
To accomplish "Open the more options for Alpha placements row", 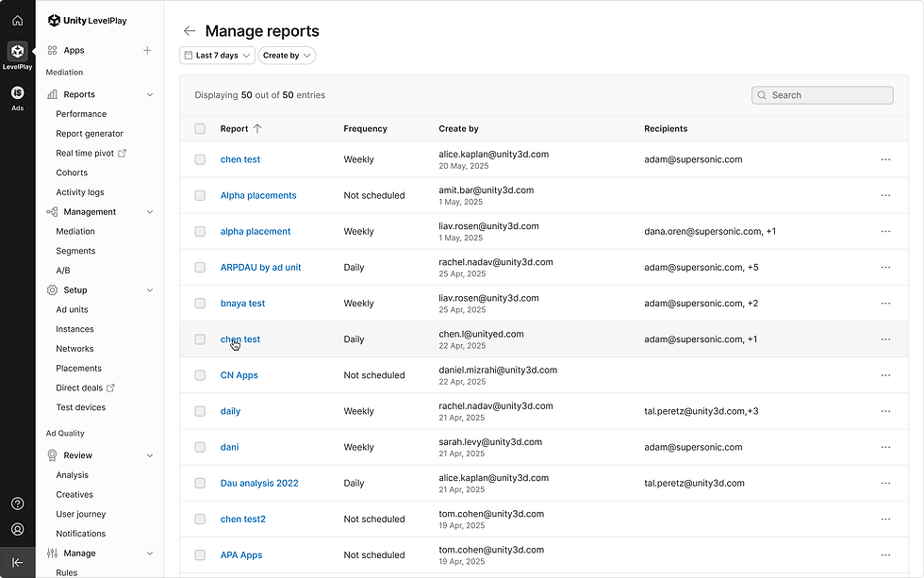I will point(885,195).
